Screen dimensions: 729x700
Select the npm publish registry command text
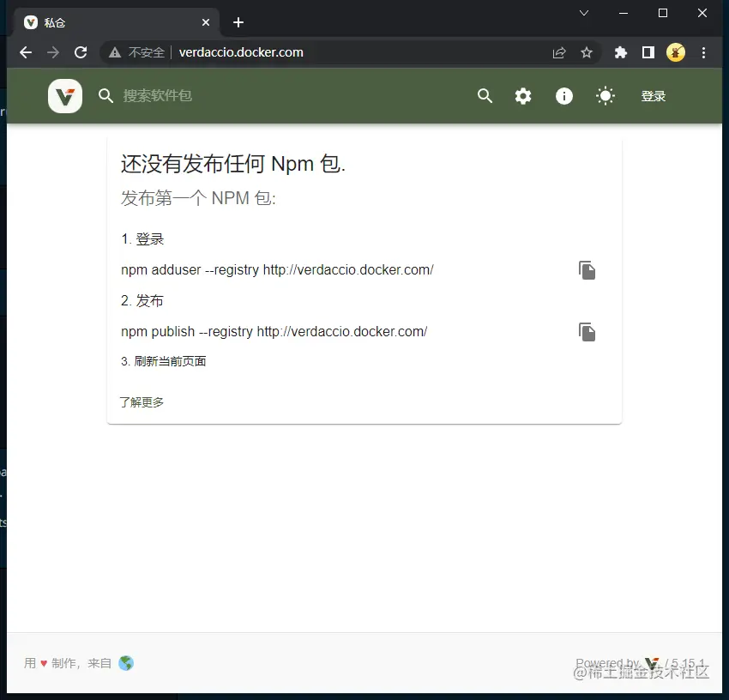point(274,332)
